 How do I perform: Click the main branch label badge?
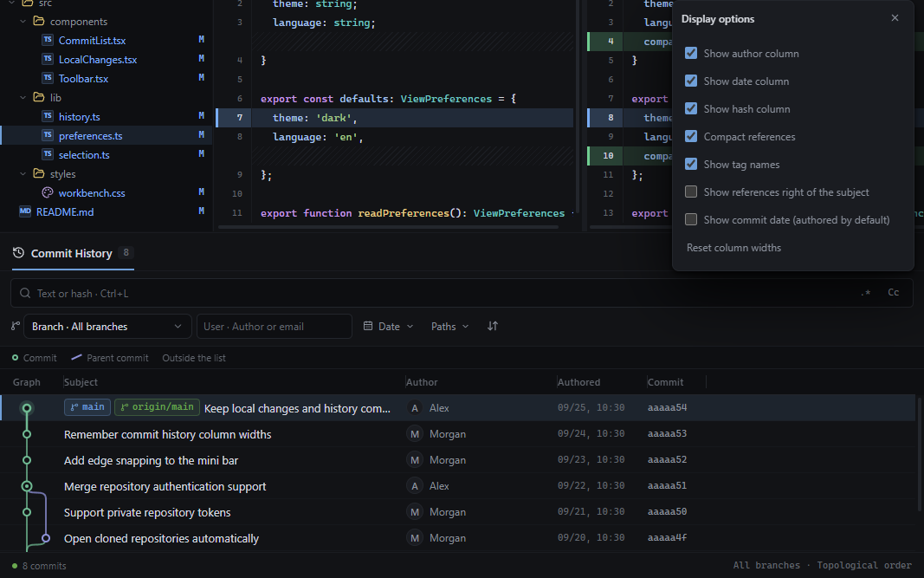pos(87,407)
